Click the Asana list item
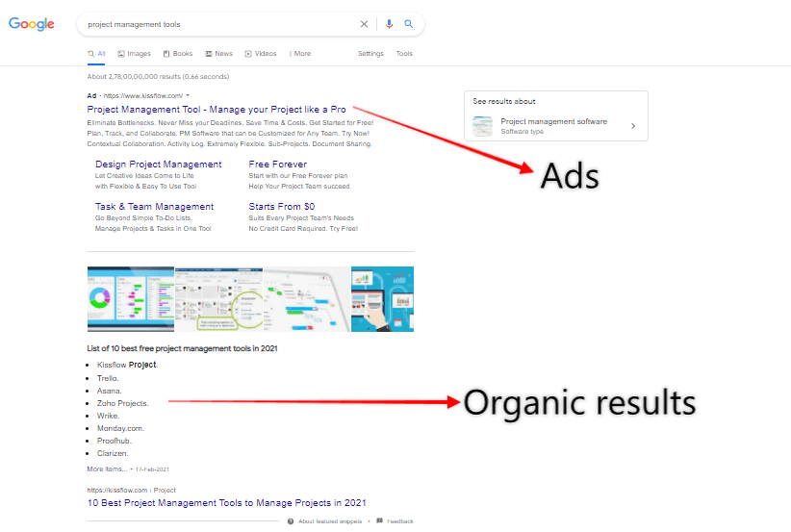This screenshot has width=791, height=532. point(110,391)
